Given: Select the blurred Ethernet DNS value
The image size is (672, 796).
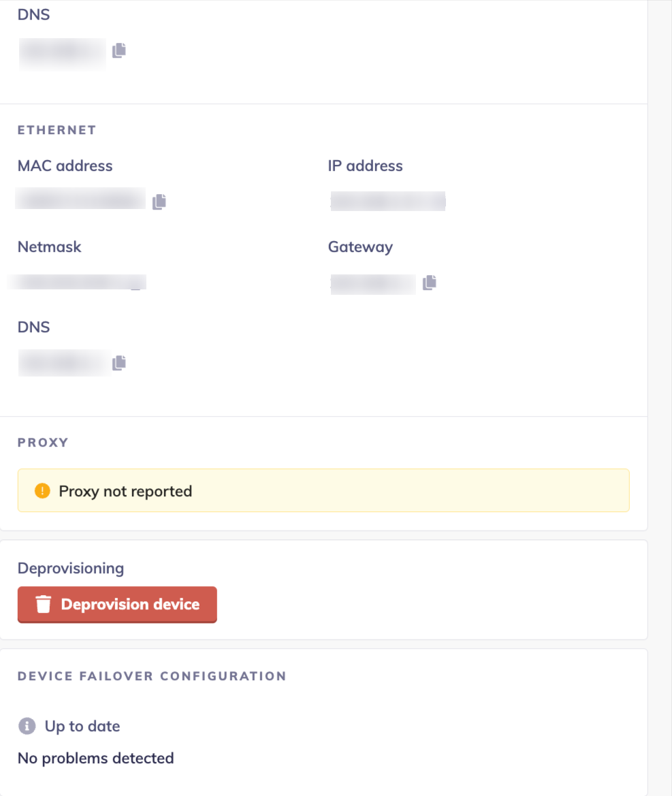Looking at the screenshot, I should tap(64, 363).
